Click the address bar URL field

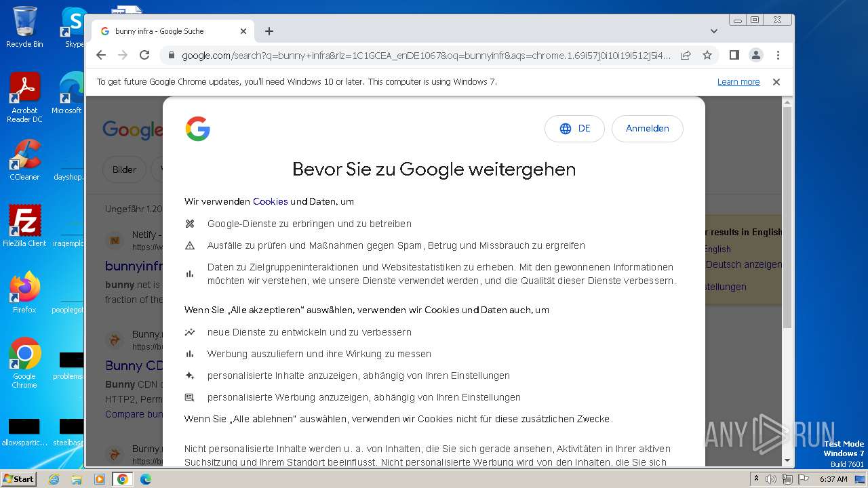[426, 56]
